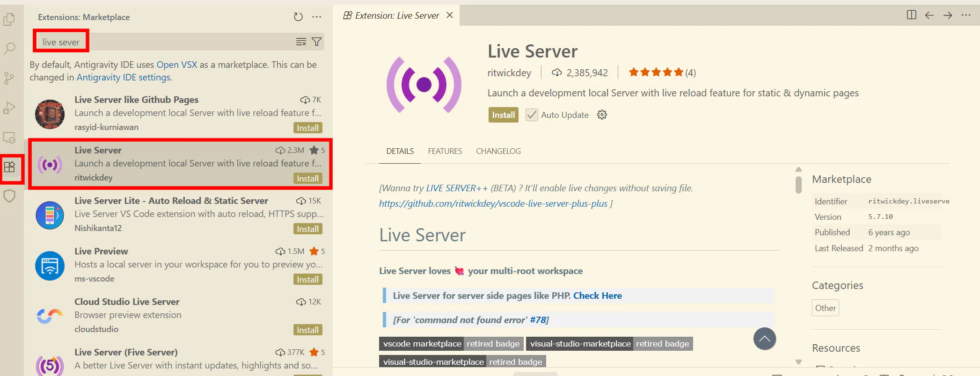Click the details pane scrollbar thumb
This screenshot has height=376, width=980.
coord(799,184)
